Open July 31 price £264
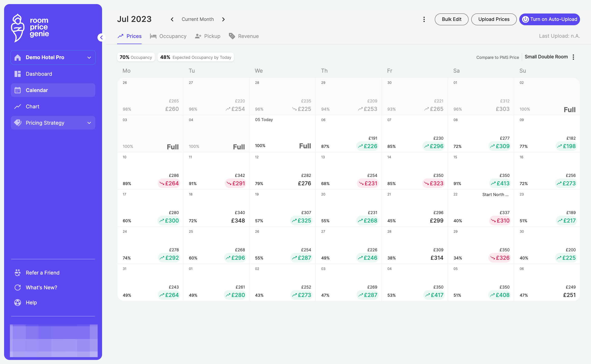 pos(169,295)
